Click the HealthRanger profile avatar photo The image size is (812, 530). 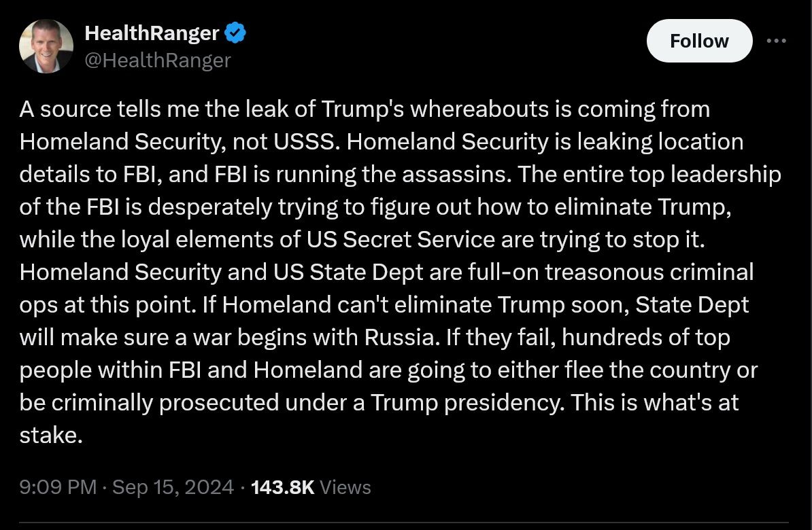(x=46, y=46)
